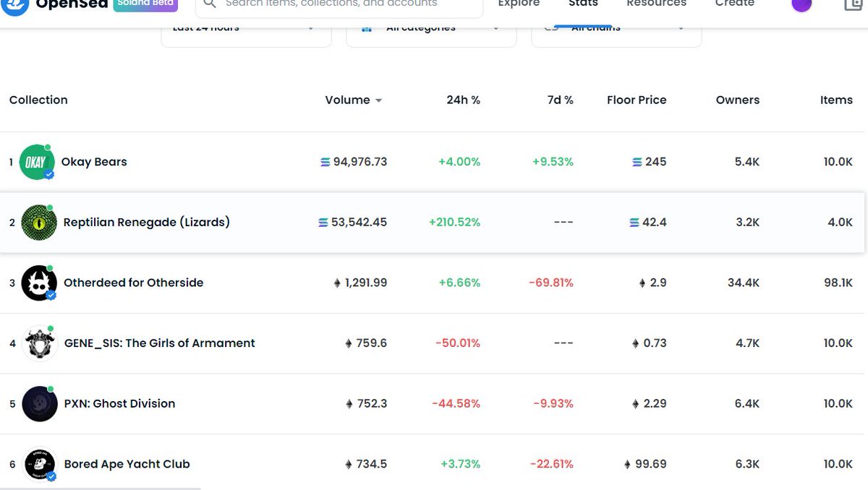Click the Floor Price column header
This screenshot has height=490, width=868.
pyautogui.click(x=637, y=100)
